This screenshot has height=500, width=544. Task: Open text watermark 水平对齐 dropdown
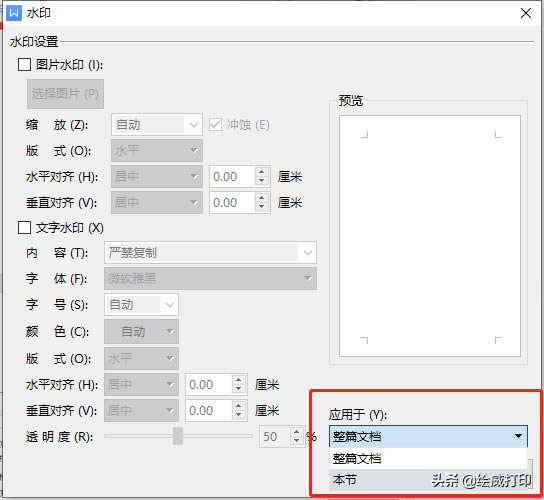[x=142, y=384]
